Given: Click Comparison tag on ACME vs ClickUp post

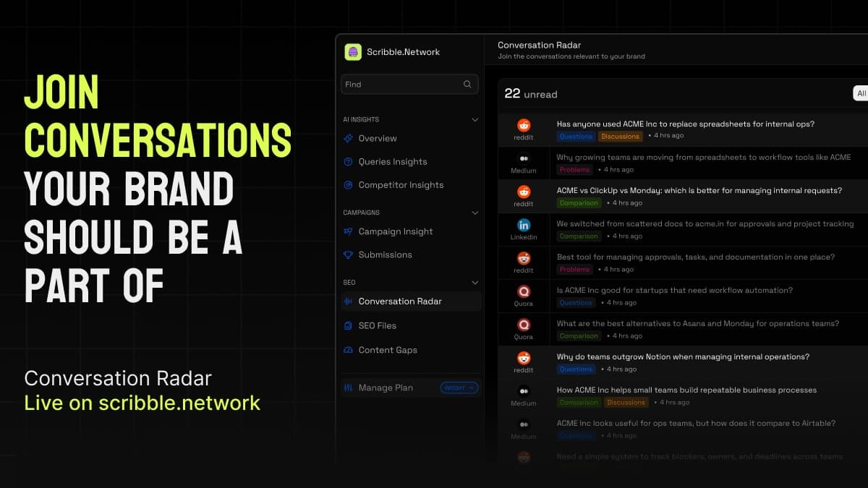Looking at the screenshot, I should tap(579, 202).
